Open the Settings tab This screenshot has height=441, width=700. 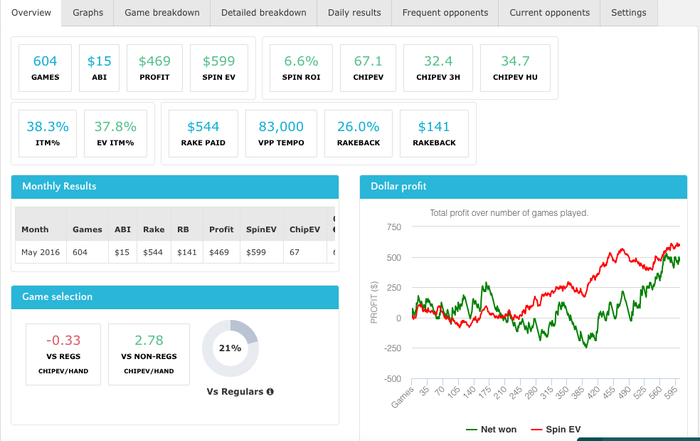click(x=629, y=12)
